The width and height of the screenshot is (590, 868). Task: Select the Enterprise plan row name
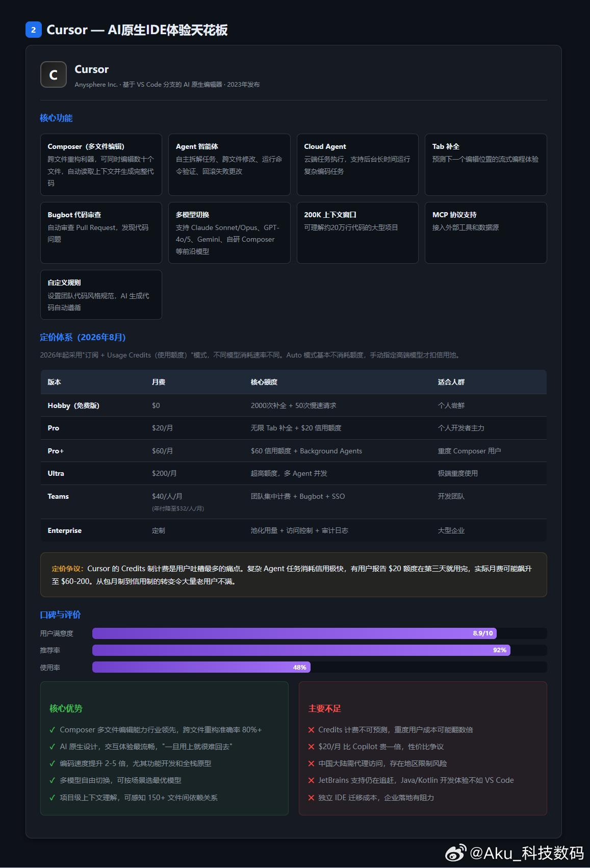pos(65,530)
